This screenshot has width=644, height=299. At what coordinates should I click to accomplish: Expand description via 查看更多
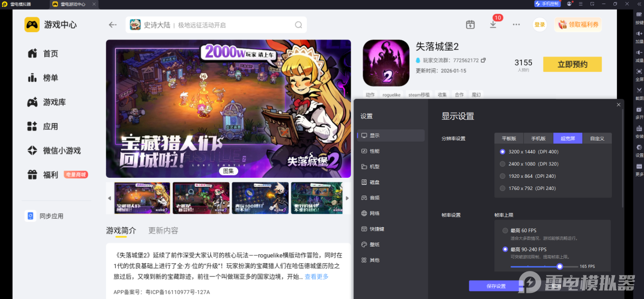(317, 277)
